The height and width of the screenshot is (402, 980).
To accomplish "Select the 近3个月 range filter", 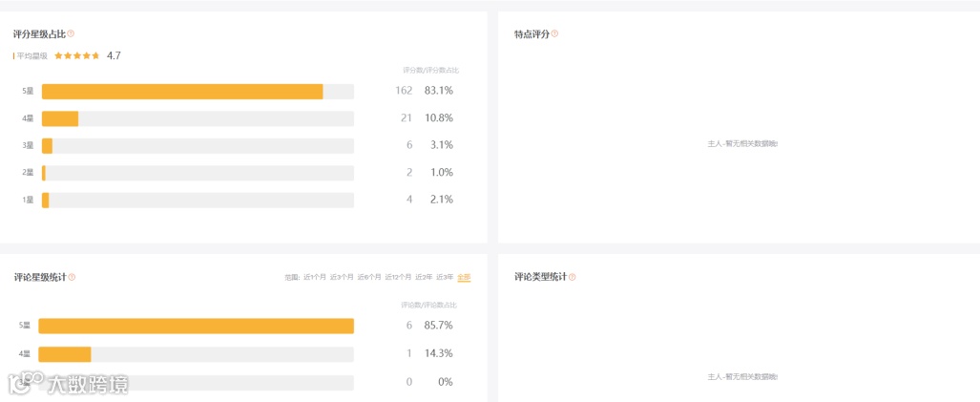I will (x=342, y=278).
